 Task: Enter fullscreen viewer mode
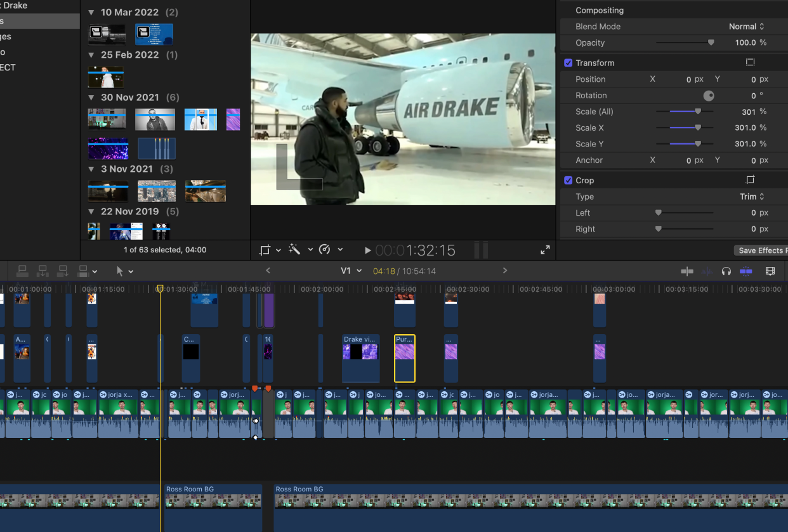click(545, 250)
